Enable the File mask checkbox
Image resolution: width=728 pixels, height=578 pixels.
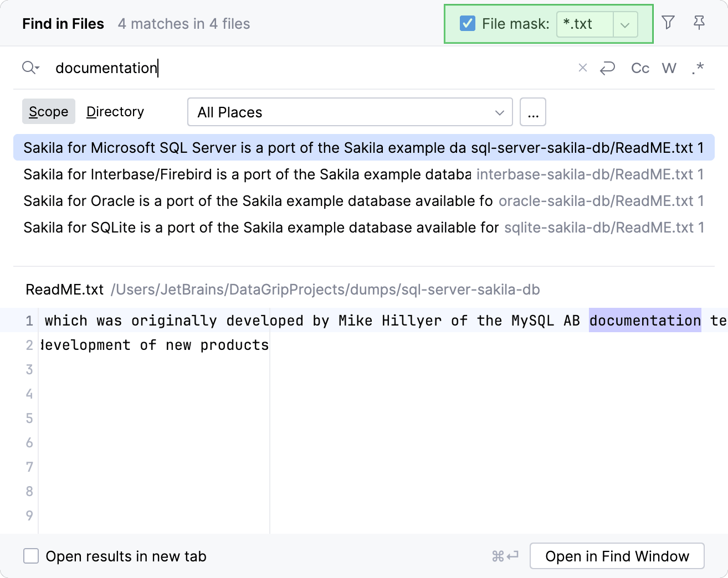[x=467, y=23]
